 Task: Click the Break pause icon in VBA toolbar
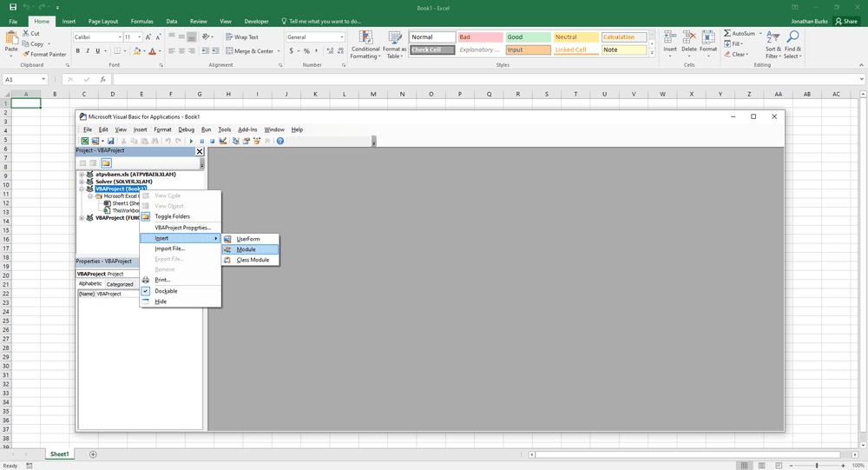[202, 141]
